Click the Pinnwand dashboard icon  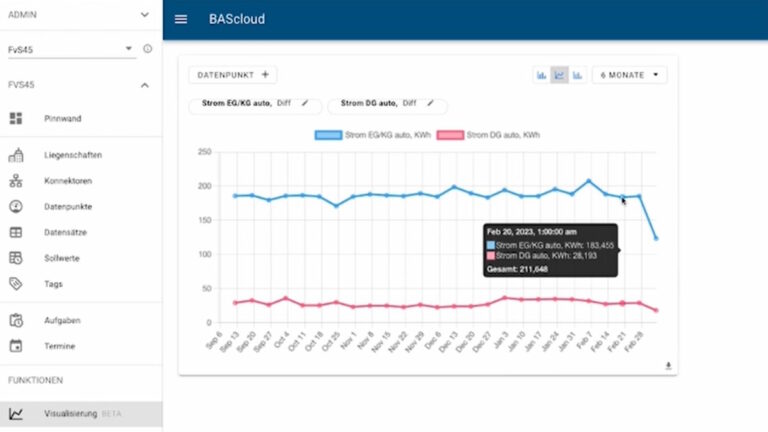pyautogui.click(x=16, y=118)
